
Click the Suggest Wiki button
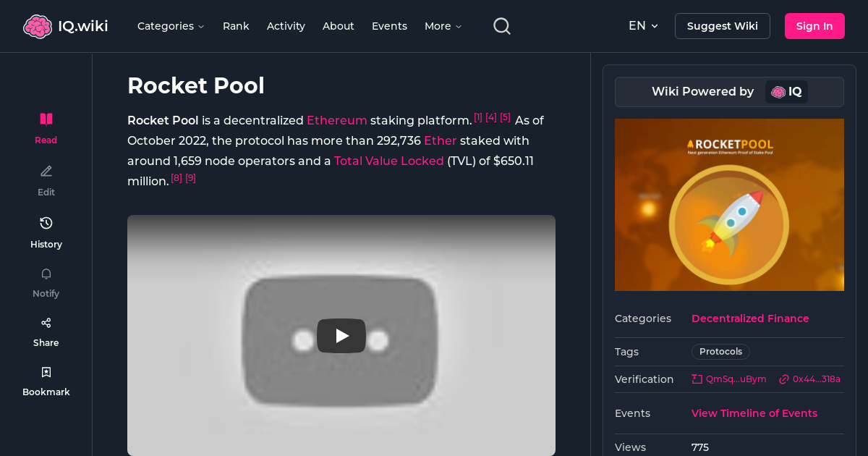[722, 25]
